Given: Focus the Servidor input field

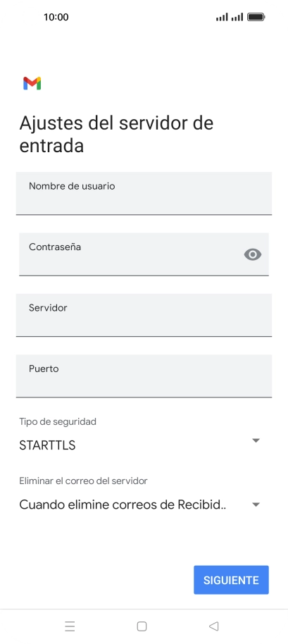Looking at the screenshot, I should click(x=144, y=315).
